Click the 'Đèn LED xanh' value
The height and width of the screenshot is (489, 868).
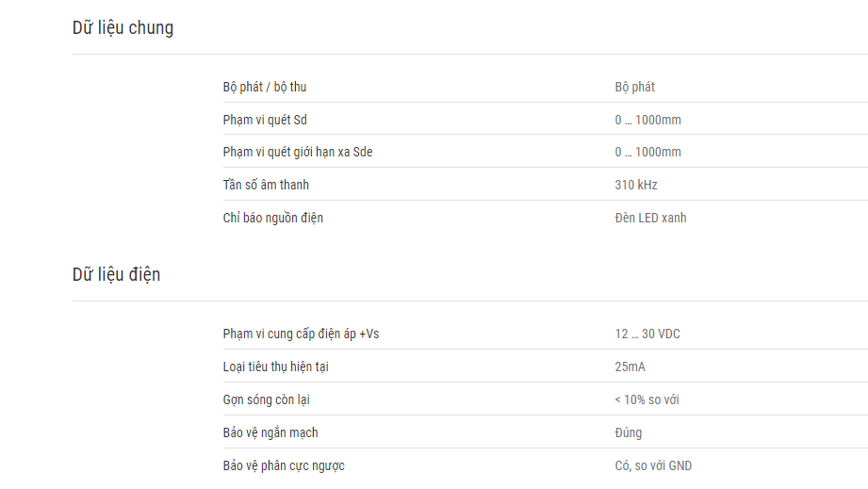pos(650,218)
